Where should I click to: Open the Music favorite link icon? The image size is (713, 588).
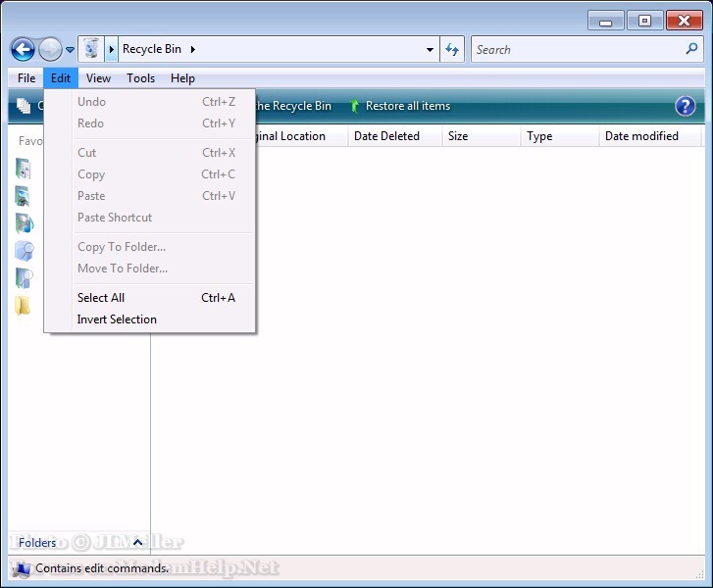(x=25, y=223)
